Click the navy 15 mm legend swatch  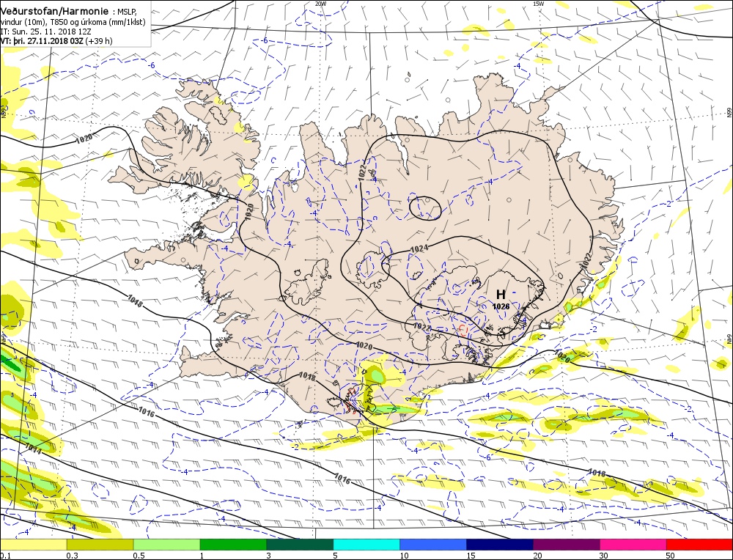500,544
